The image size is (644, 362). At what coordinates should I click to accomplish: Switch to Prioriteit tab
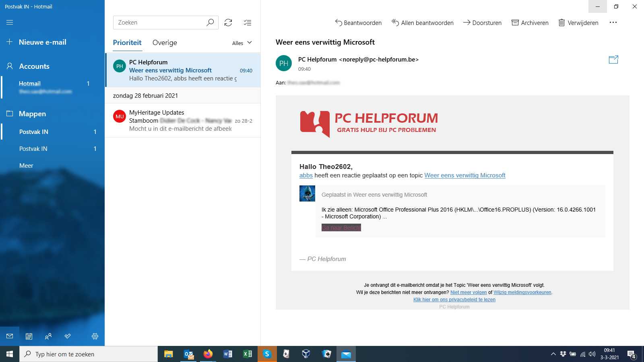point(127,43)
